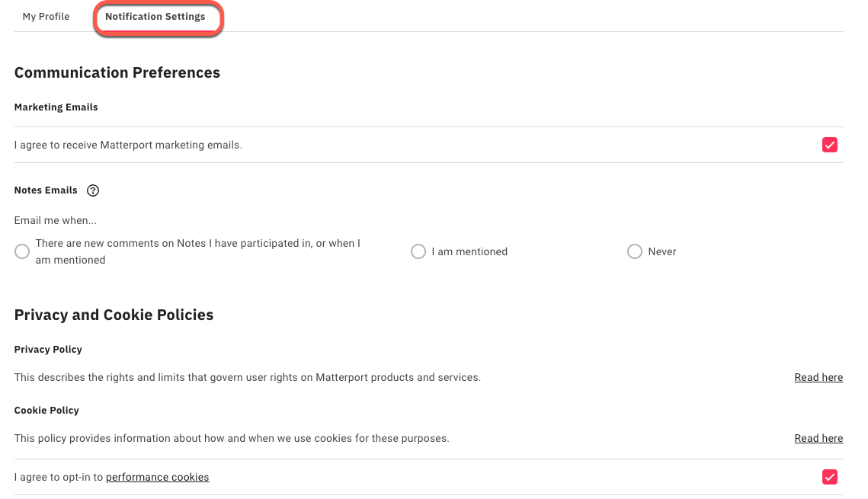The height and width of the screenshot is (499, 868).
Task: Switch to the My Profile tab
Action: [x=46, y=17]
